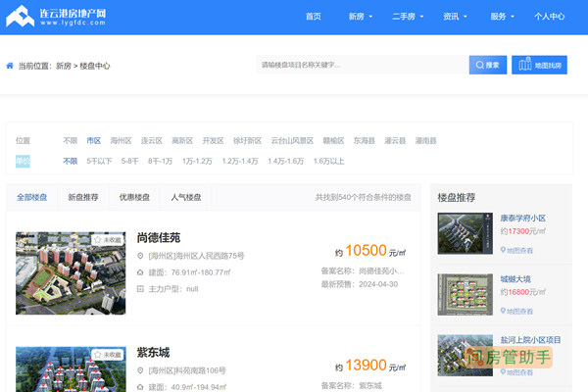Viewport: 588px width, 392px height.
Task: Switch to 优惠楼盘 tab
Action: click(134, 197)
